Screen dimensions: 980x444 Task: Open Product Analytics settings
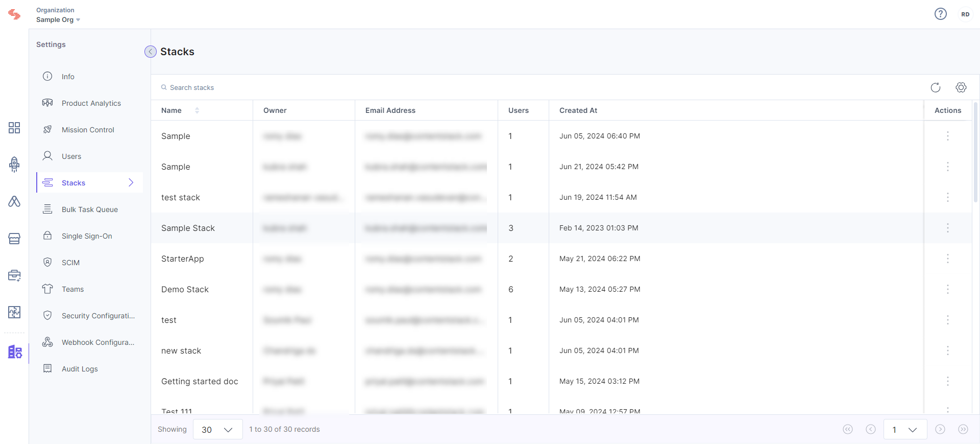[x=90, y=103]
